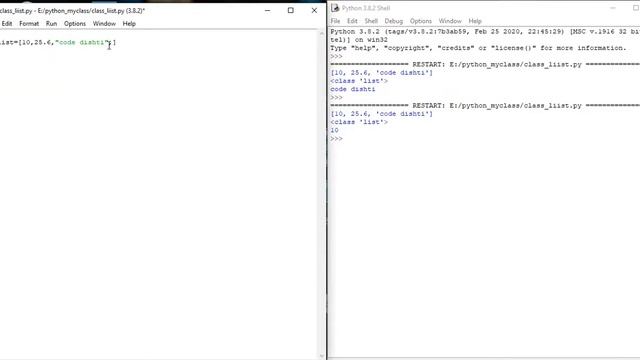This screenshot has height=360, width=640.
Task: Minimize the Python Shell window
Action: click(x=613, y=8)
